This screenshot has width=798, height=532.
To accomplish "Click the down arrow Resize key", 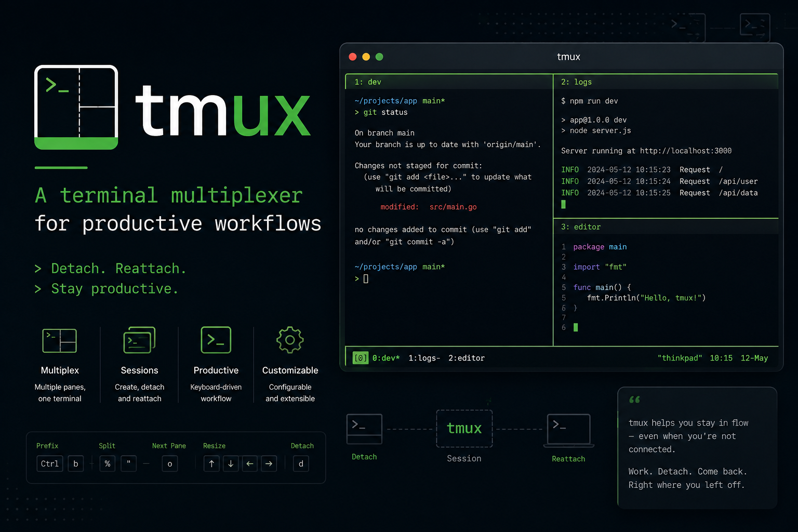I will (231, 464).
